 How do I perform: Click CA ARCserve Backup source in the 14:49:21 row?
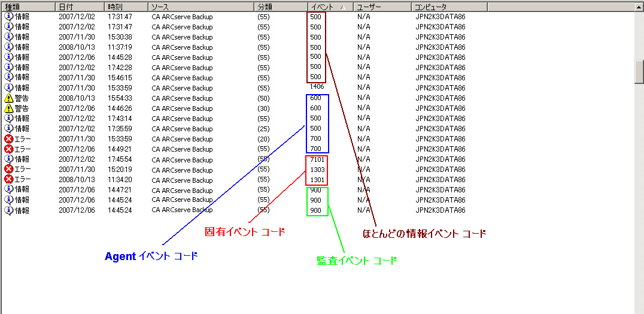pyautogui.click(x=182, y=149)
